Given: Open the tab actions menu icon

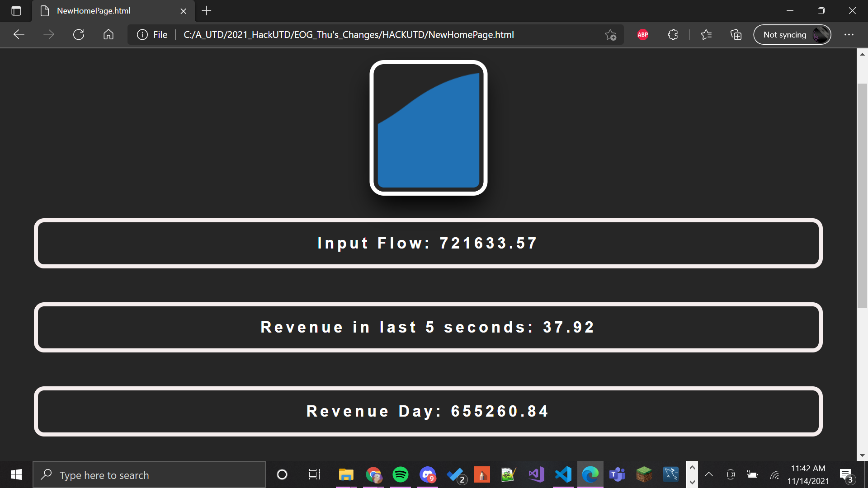Looking at the screenshot, I should coord(16,11).
